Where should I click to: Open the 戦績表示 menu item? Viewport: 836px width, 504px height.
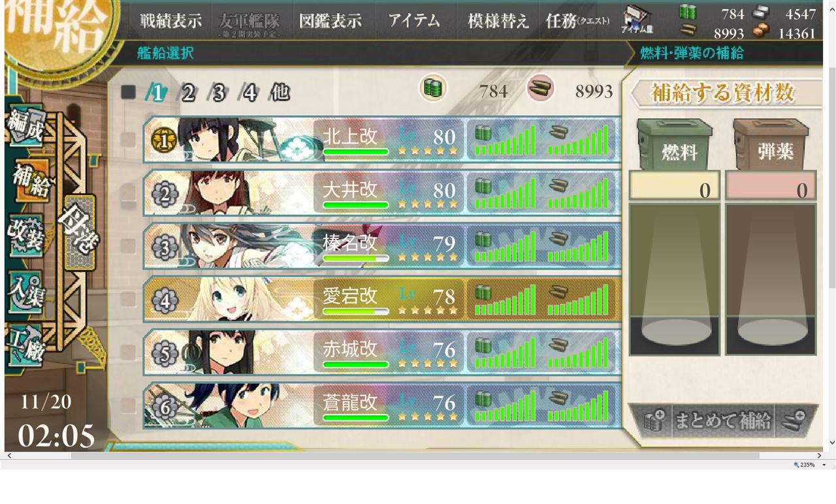(170, 21)
